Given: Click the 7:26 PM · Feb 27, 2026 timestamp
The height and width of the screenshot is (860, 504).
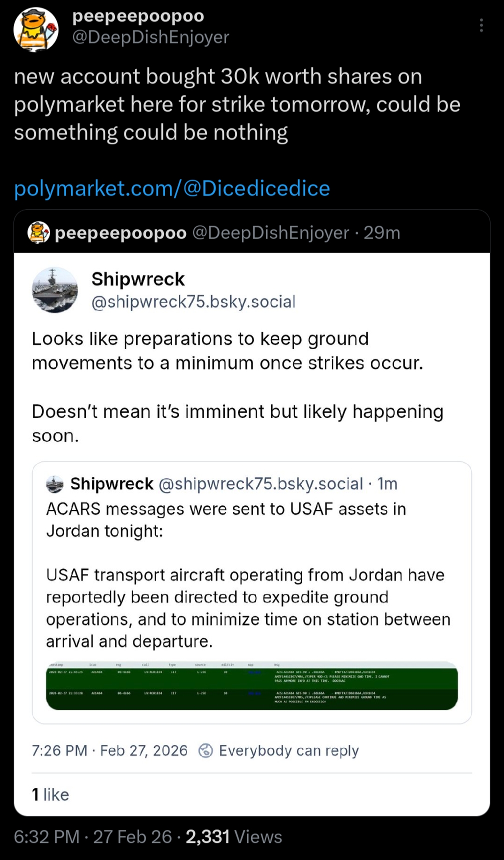Looking at the screenshot, I should click(x=109, y=750).
